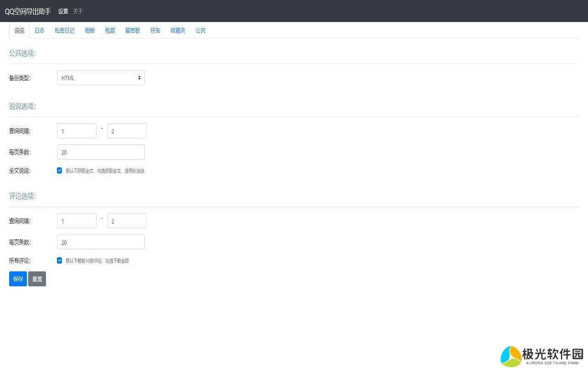
Task: Open the 视频 tab
Action: pyautogui.click(x=110, y=31)
